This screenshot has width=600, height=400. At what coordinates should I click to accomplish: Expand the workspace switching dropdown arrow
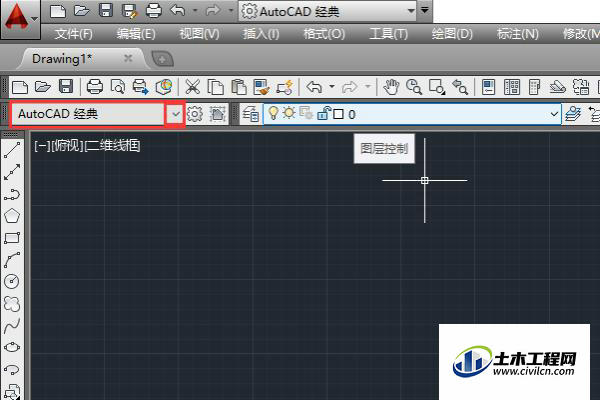(175, 114)
